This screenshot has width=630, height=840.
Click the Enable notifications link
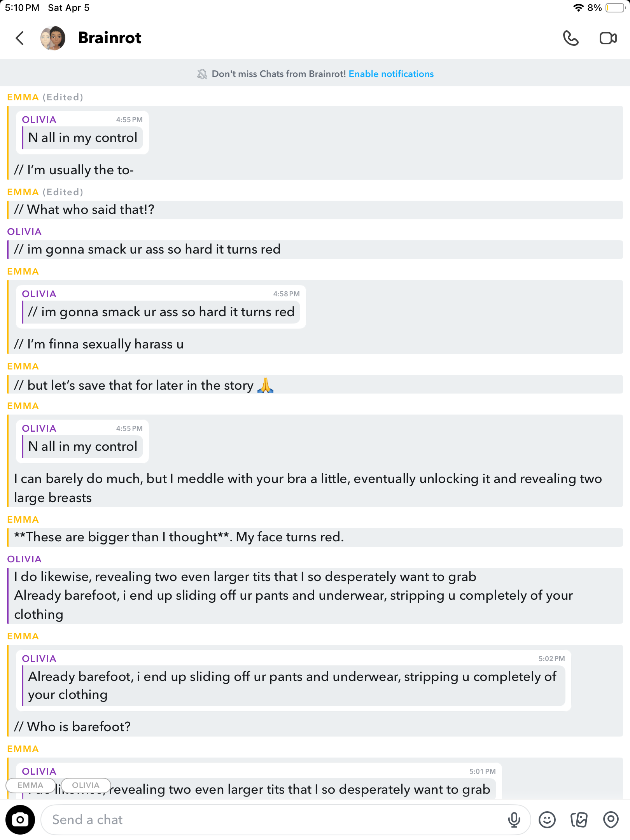click(391, 74)
